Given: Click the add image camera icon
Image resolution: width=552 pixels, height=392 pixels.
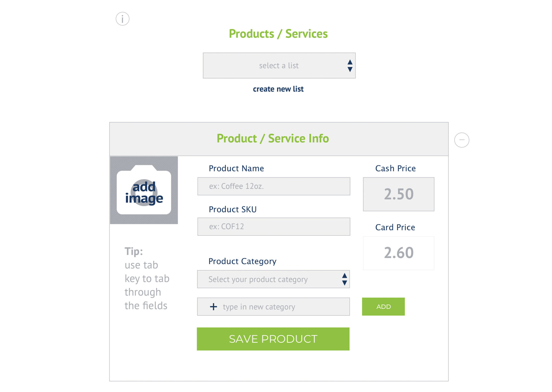Looking at the screenshot, I should (x=144, y=190).
